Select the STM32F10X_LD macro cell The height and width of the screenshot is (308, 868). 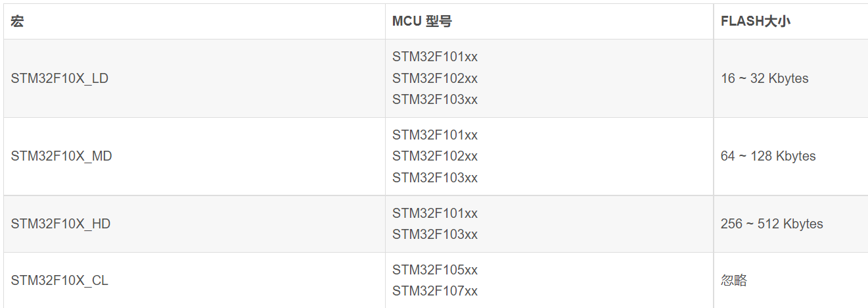[194, 78]
